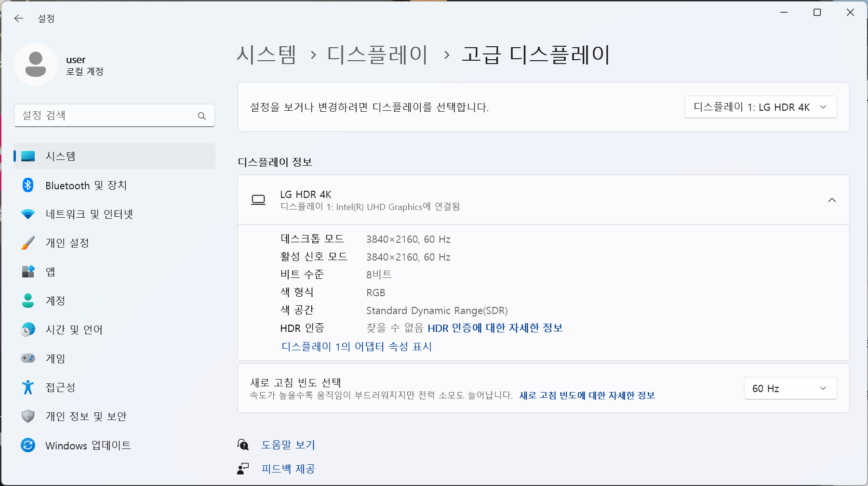Click the 'user' account name
This screenshot has width=868, height=486.
[x=76, y=60]
